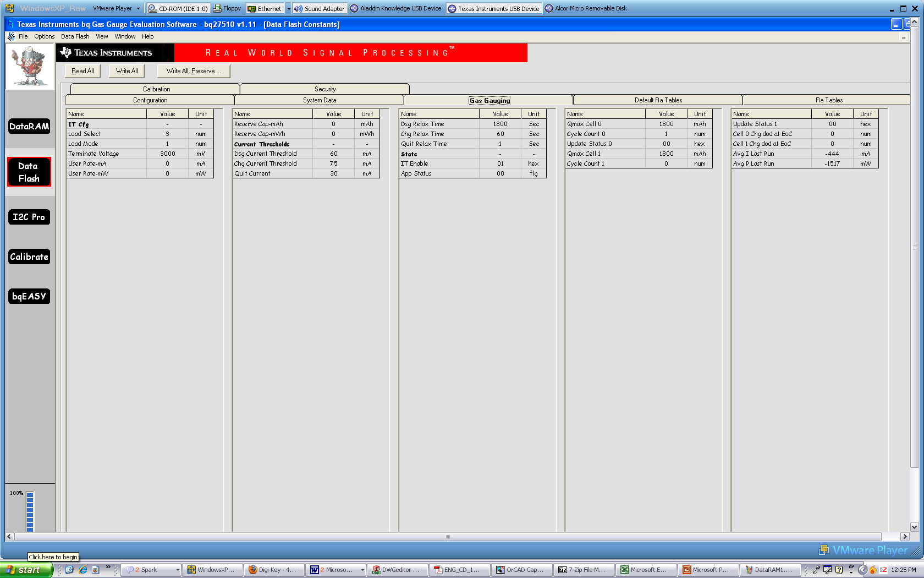Viewport: 924px width, 578px height.
Task: Open Internet Explorer from Quick Launch
Action: coord(83,570)
